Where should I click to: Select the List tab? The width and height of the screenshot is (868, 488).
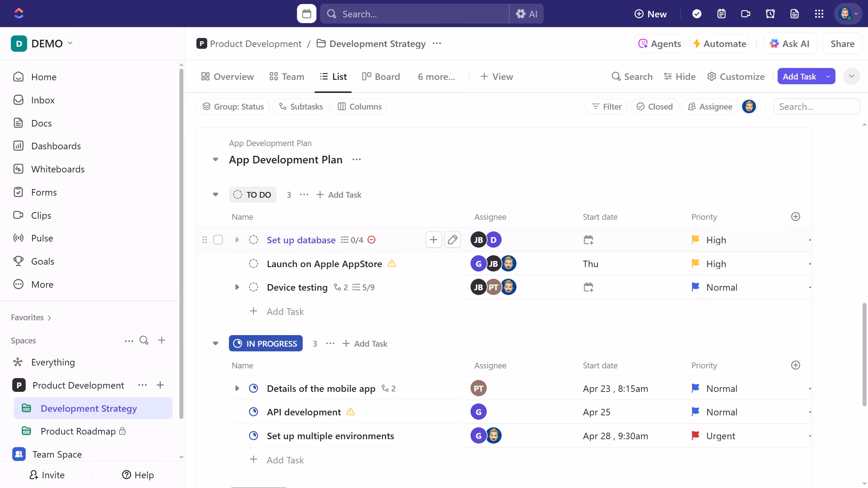[333, 77]
